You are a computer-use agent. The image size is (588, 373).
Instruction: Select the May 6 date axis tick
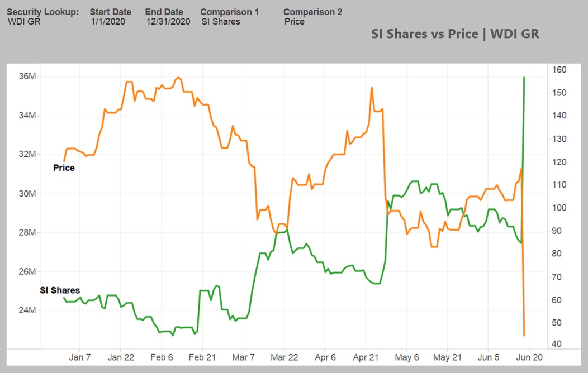coord(407,357)
